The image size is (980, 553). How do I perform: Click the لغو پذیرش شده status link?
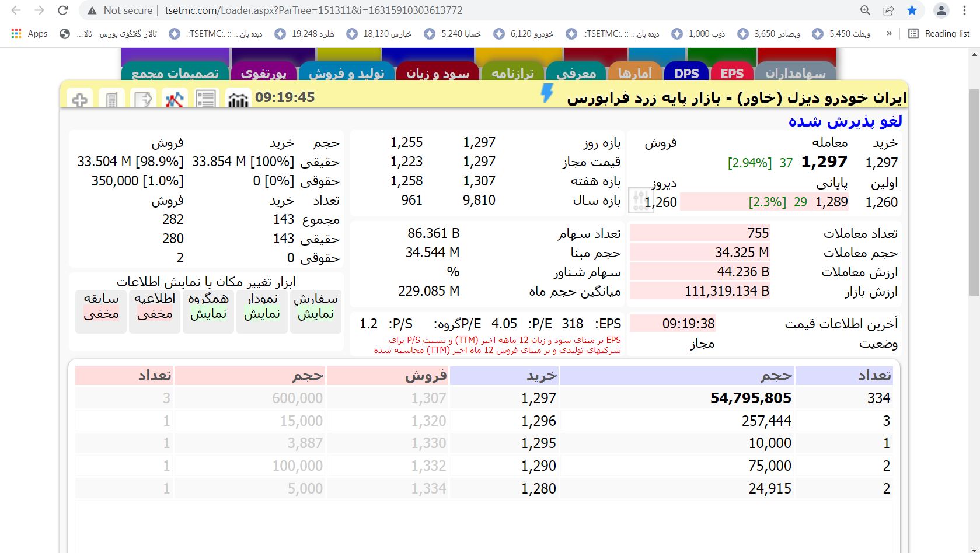click(x=845, y=121)
